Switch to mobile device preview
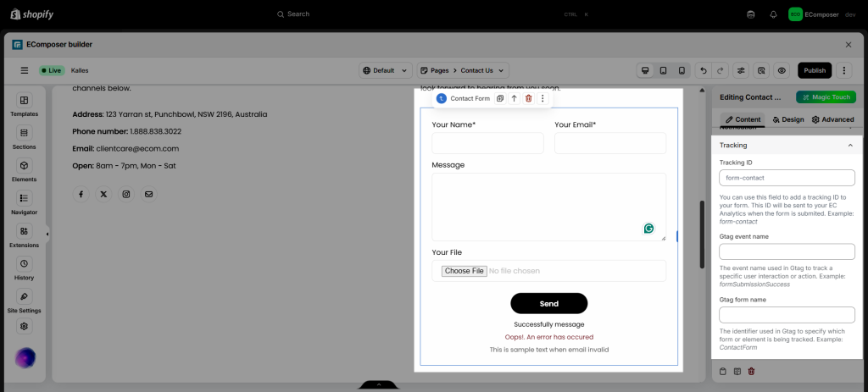 coord(680,71)
